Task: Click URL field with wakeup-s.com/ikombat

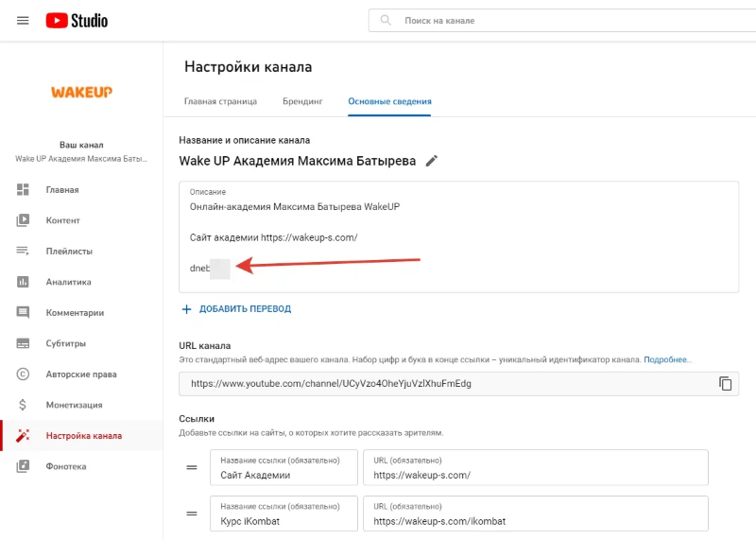Action: (x=536, y=514)
